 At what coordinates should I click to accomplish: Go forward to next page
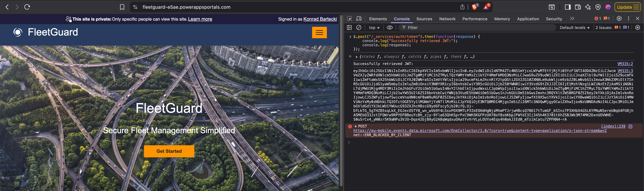point(17,7)
